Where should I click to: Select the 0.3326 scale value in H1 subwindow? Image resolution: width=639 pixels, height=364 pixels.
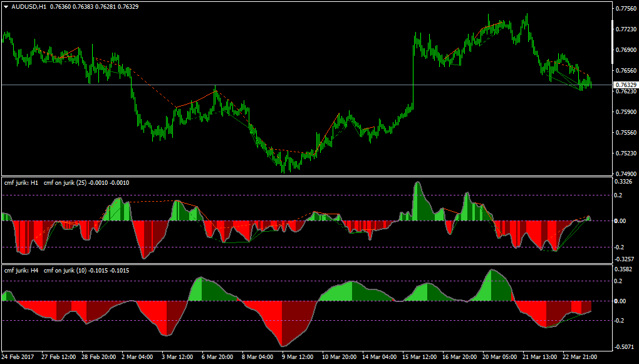625,182
